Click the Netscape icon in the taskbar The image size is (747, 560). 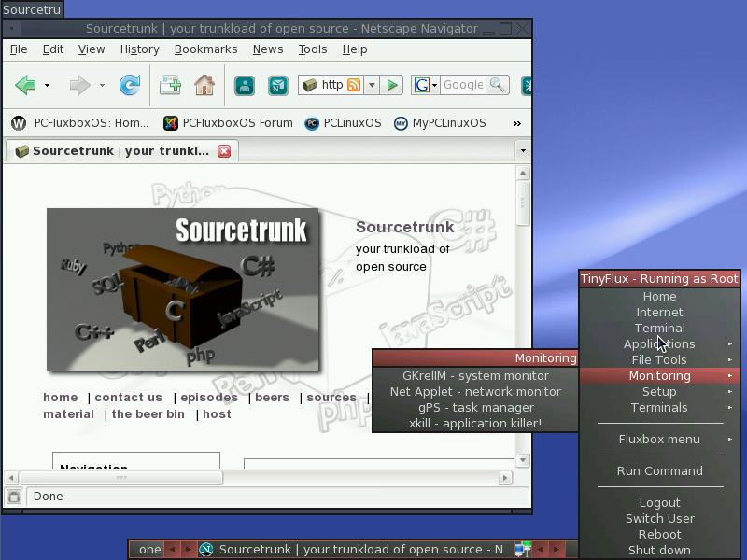(x=205, y=550)
